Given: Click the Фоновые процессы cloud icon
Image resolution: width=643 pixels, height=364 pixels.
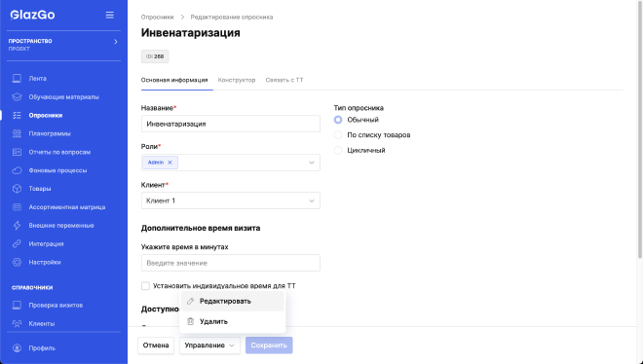Looking at the screenshot, I should (x=17, y=170).
